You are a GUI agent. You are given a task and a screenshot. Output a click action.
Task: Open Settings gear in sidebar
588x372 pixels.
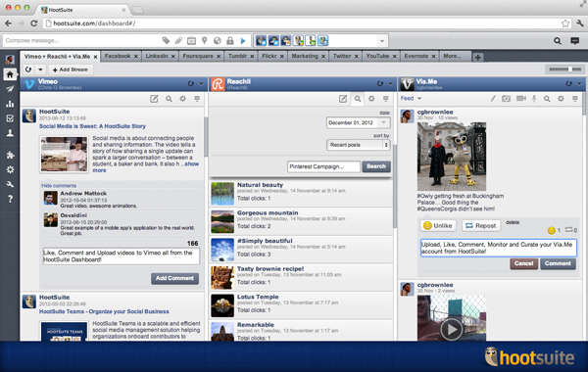[10, 169]
